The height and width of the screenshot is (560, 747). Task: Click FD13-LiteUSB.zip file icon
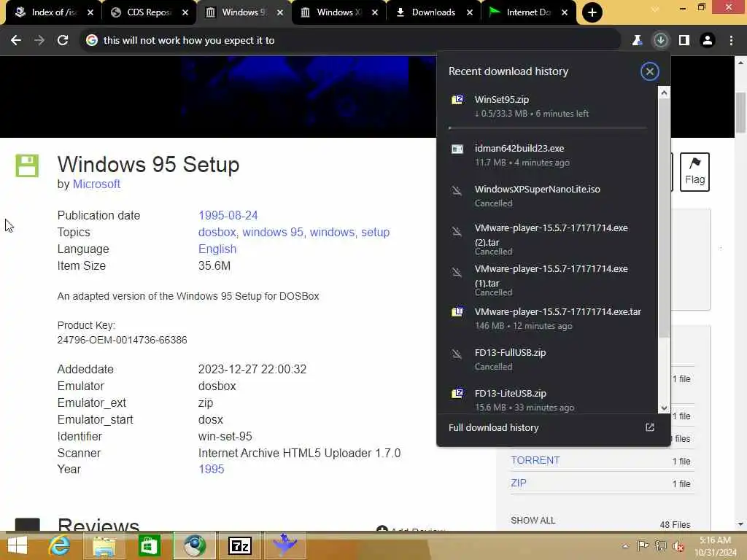coord(457,393)
